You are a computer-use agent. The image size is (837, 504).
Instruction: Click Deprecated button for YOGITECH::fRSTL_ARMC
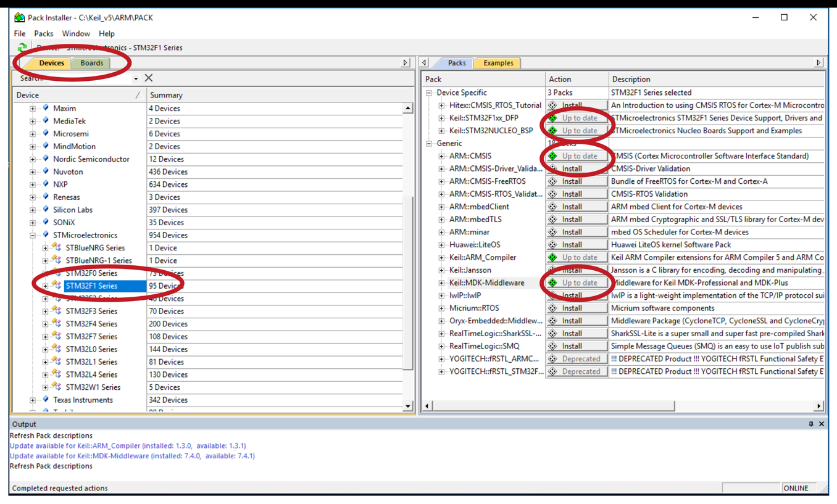coord(577,358)
